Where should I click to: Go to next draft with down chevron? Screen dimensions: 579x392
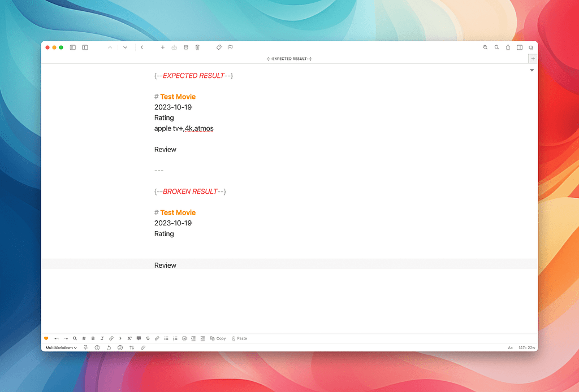[125, 47]
